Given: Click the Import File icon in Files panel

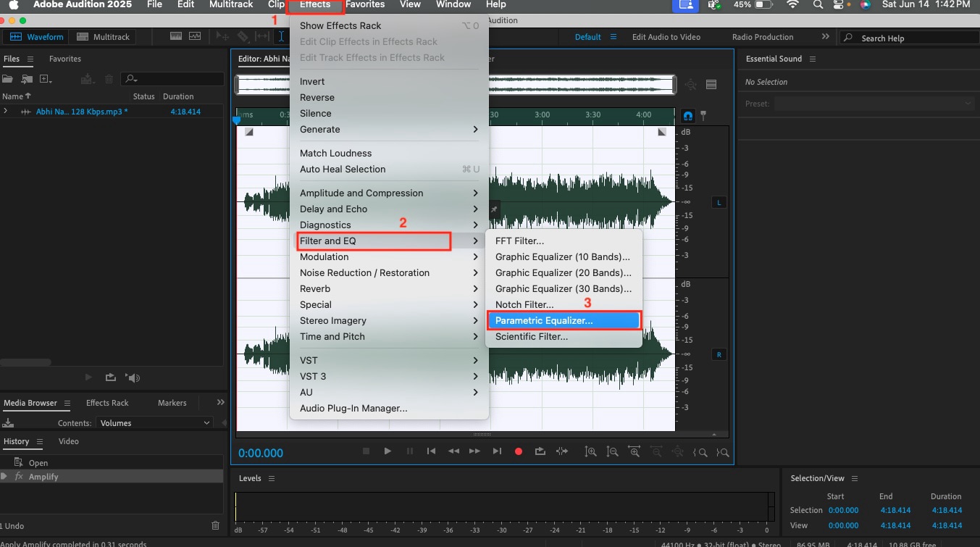Looking at the screenshot, I should pyautogui.click(x=27, y=79).
